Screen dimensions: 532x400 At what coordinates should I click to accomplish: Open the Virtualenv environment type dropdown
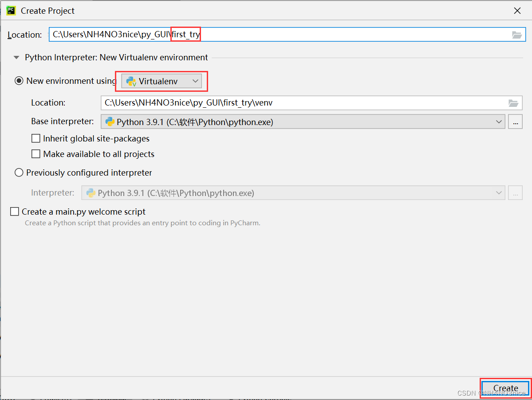click(162, 81)
